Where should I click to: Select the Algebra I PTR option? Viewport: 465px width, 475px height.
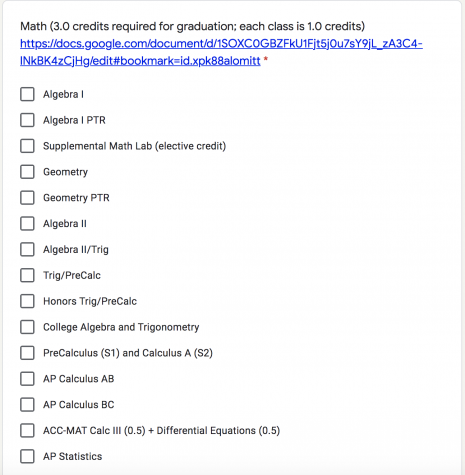pyautogui.click(x=27, y=120)
